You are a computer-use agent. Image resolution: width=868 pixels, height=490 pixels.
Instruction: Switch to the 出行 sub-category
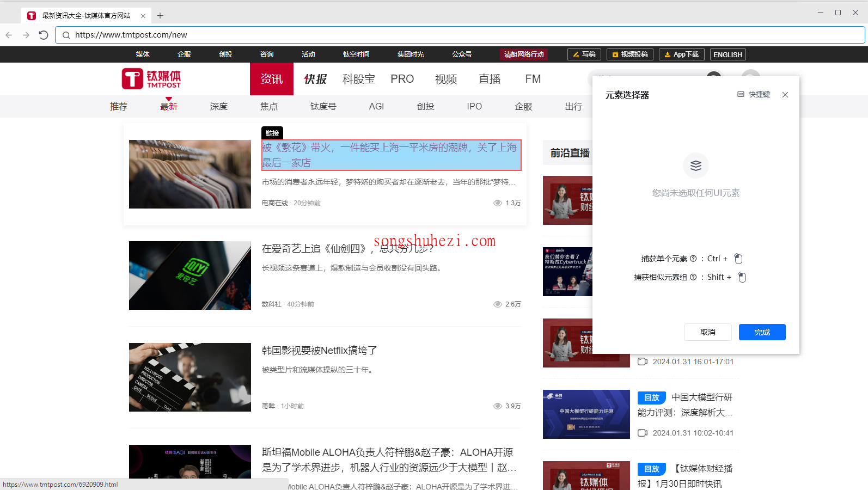click(x=574, y=107)
